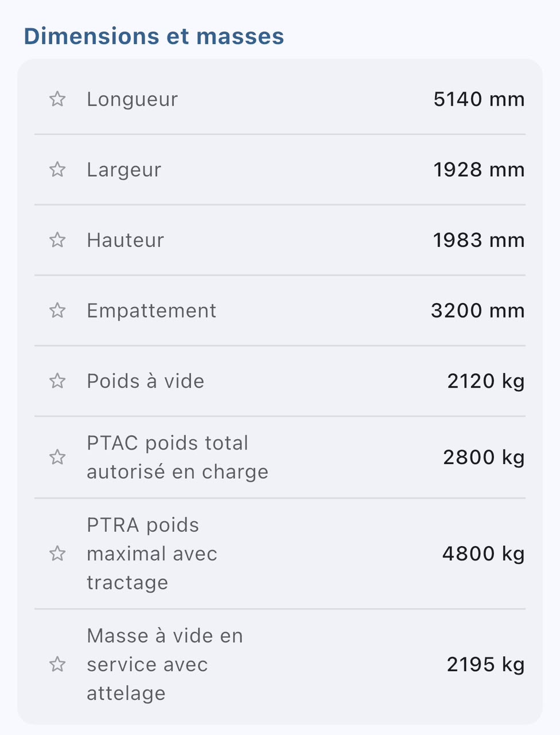Image resolution: width=560 pixels, height=735 pixels.
Task: Favorite the Poids à vide entry
Action: (57, 381)
